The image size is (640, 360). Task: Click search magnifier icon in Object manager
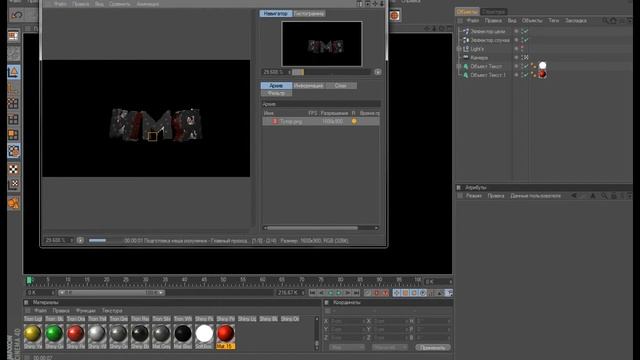point(604,20)
